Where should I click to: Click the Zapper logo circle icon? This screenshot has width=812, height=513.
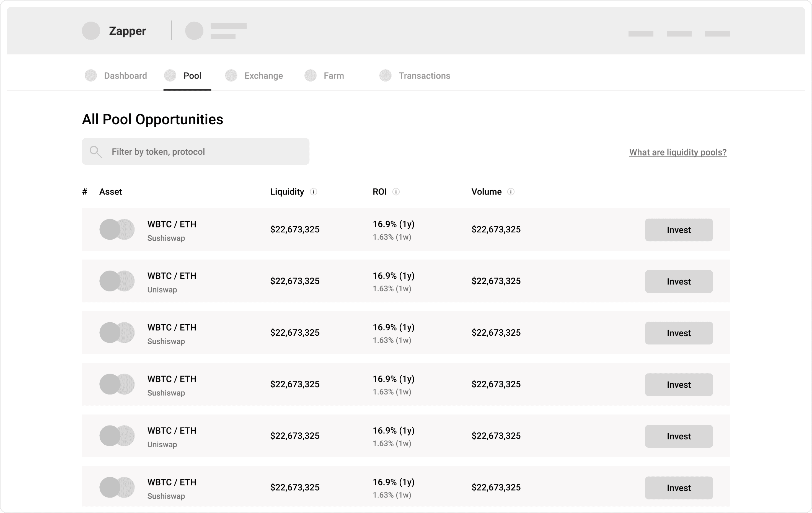pyautogui.click(x=91, y=31)
